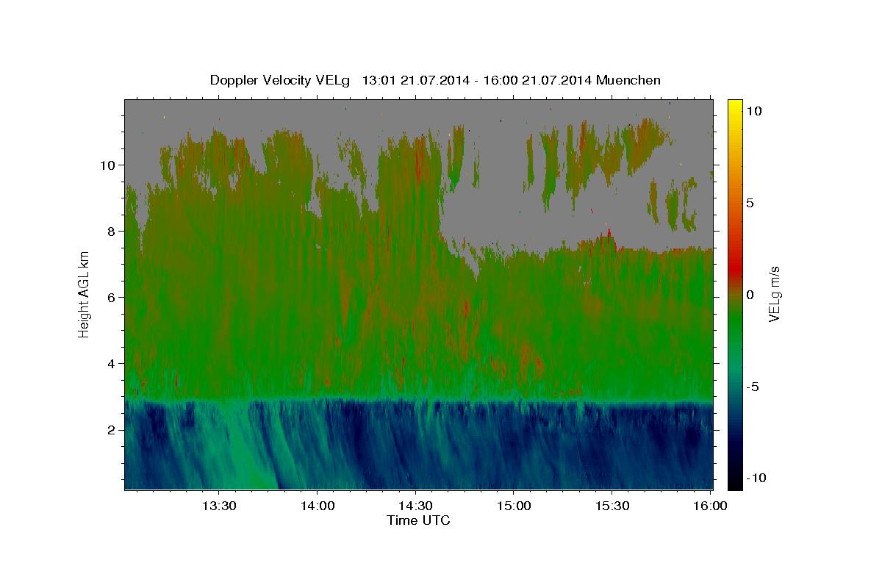Image resolution: width=882 pixels, height=588 pixels.
Task: Click the colorbar tick label '-10'
Action: pos(757,478)
